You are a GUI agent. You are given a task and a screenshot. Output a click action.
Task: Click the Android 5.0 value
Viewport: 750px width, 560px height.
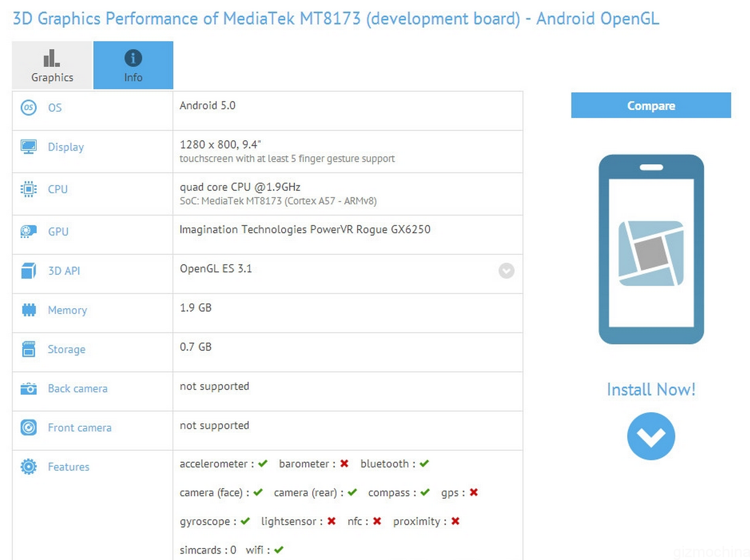(208, 105)
